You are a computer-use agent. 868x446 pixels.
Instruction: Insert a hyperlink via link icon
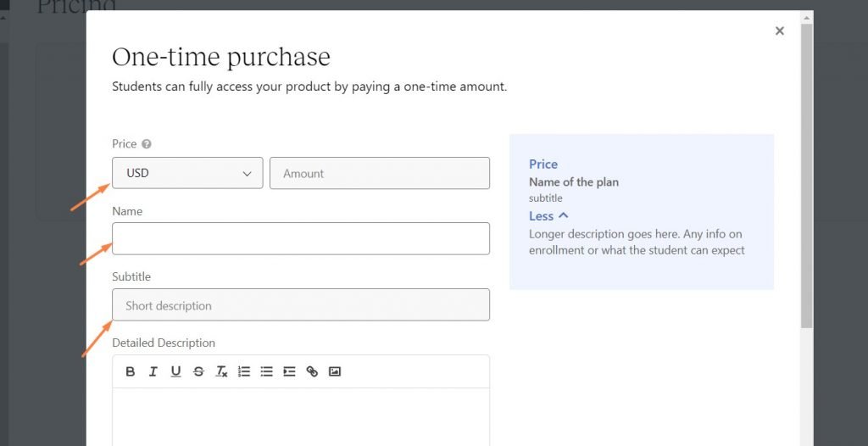point(312,371)
